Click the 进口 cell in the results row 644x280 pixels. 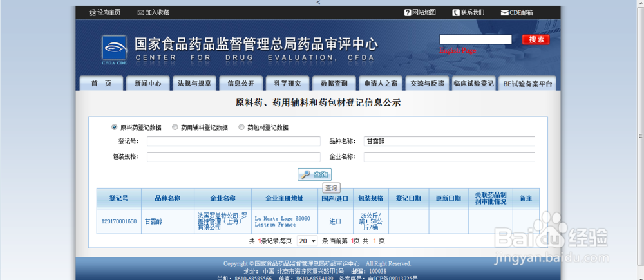point(335,221)
